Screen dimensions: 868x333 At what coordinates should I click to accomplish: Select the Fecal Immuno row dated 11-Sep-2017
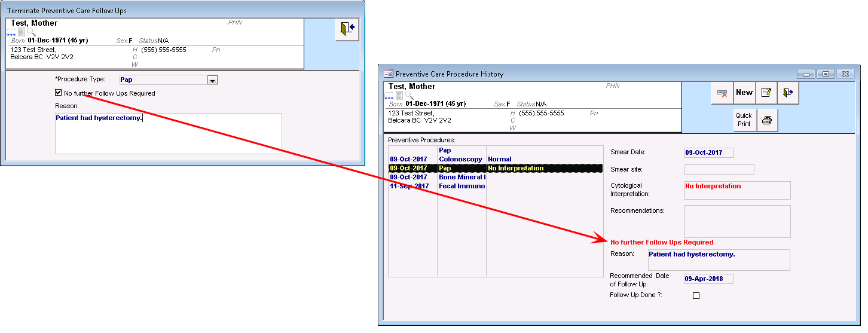(496, 187)
